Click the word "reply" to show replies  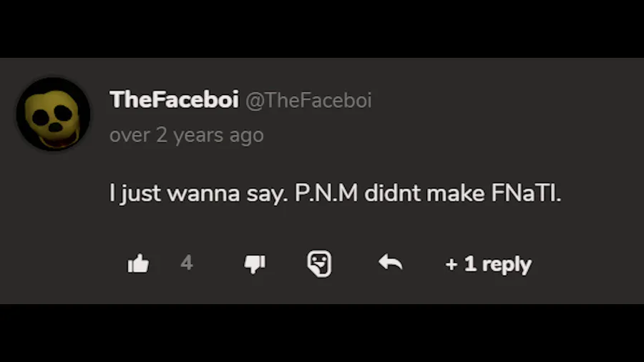pyautogui.click(x=507, y=265)
